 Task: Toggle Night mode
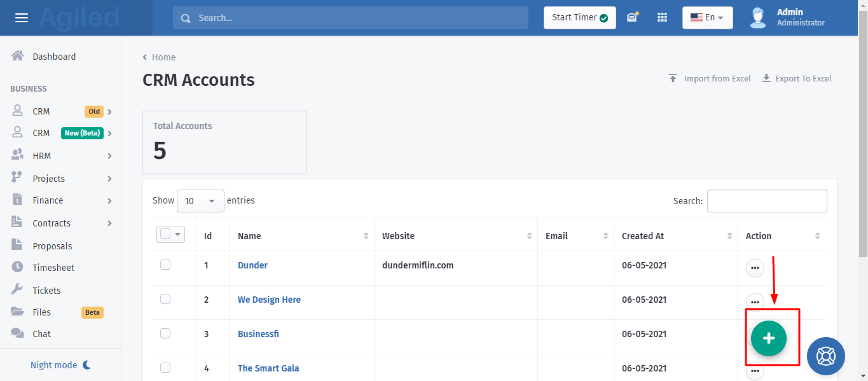tap(61, 365)
